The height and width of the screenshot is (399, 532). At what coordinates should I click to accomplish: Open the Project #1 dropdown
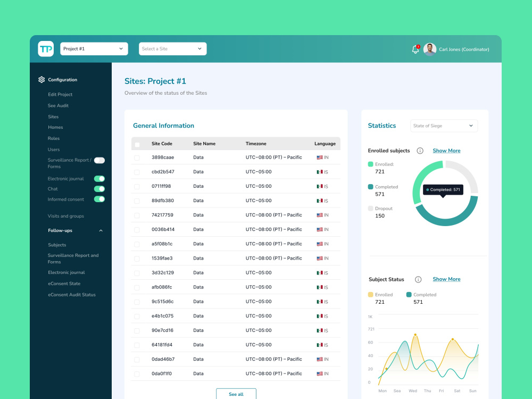click(94, 49)
